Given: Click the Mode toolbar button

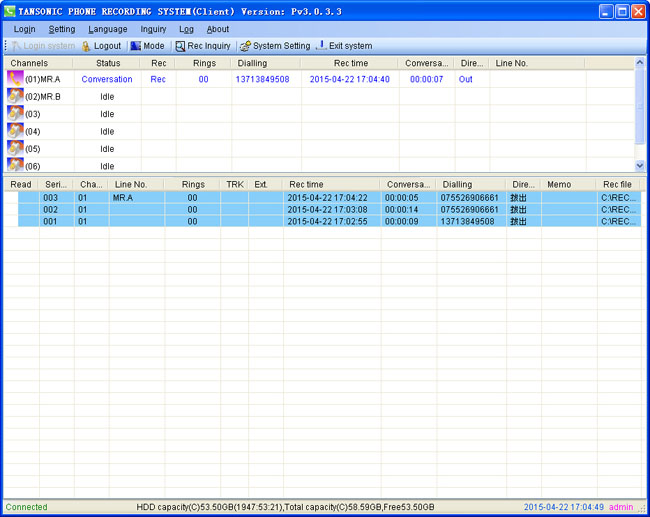Looking at the screenshot, I should [147, 46].
